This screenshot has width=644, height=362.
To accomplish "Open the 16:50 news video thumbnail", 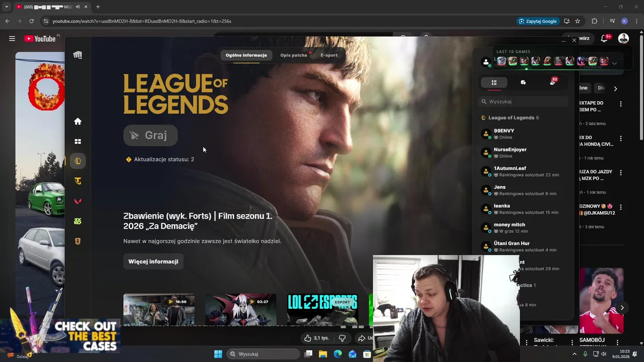I will tap(159, 309).
